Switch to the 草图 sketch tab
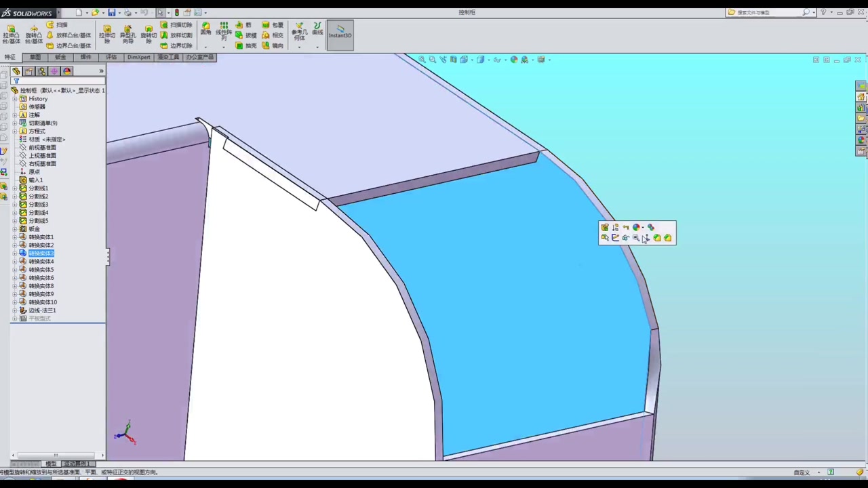Viewport: 868px width, 488px height. 35,57
